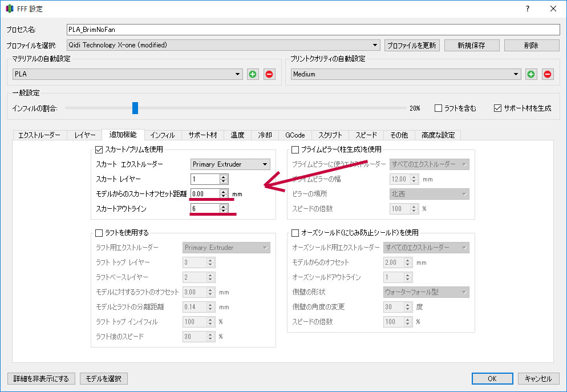
Task: Click red minus icon beside PLA material
Action: pyautogui.click(x=269, y=74)
